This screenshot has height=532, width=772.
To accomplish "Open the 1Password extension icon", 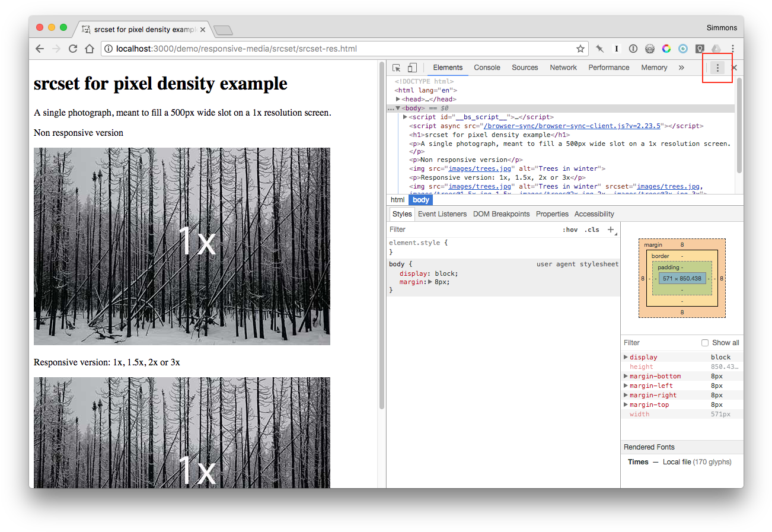I will 633,49.
